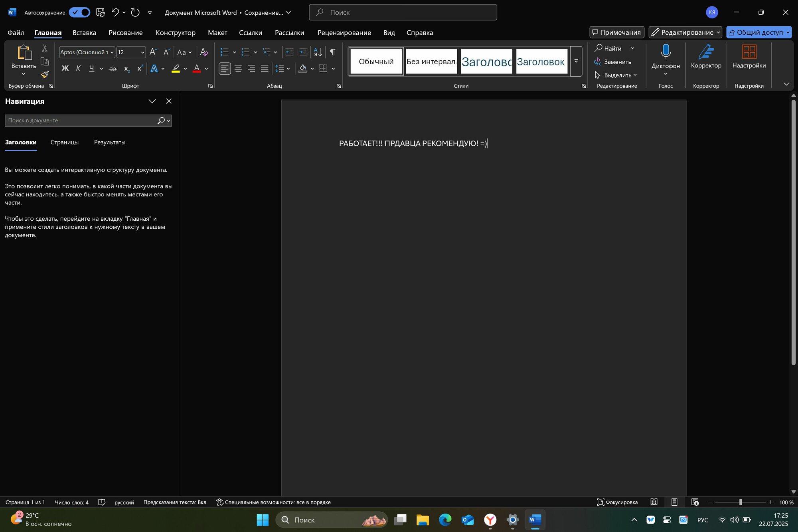Toggle bold Ж formatting
The height and width of the screenshot is (532, 798).
coord(65,69)
